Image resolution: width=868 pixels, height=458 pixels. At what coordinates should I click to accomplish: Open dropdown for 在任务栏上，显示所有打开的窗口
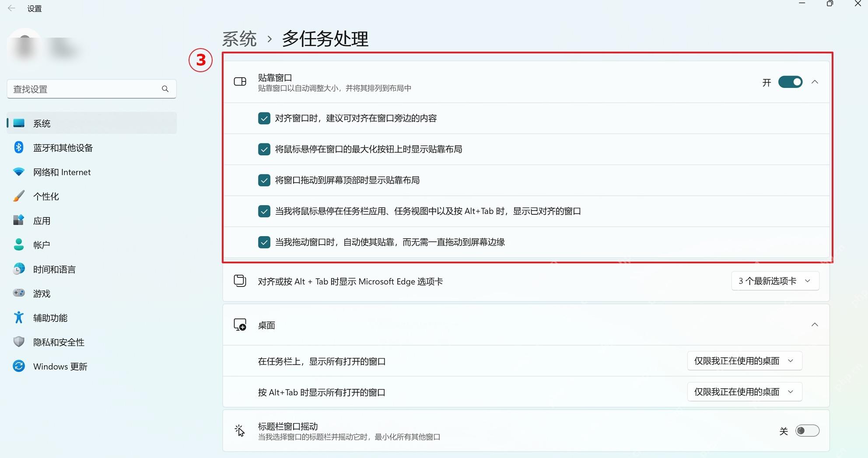(745, 361)
